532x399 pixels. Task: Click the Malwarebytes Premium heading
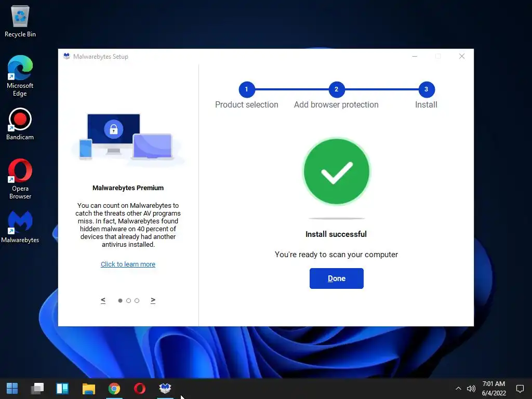128,188
